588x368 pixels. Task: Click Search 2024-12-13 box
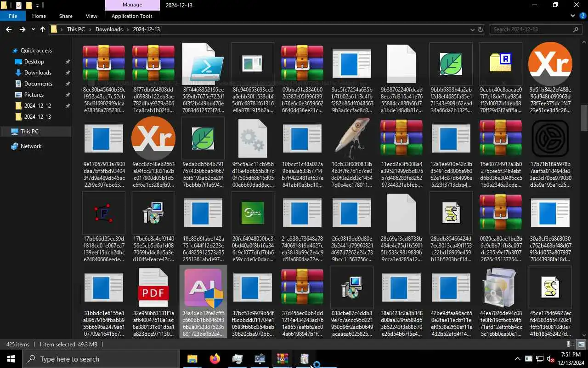click(x=536, y=29)
